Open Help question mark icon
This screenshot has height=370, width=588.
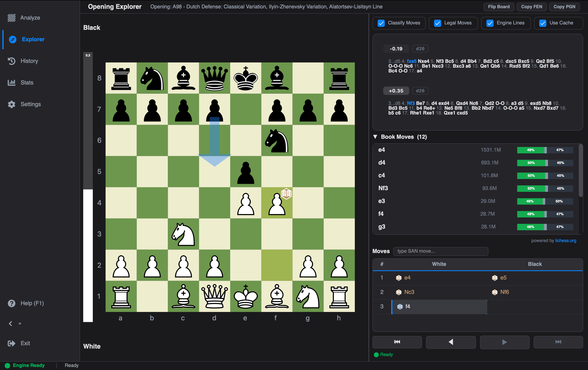click(11, 303)
